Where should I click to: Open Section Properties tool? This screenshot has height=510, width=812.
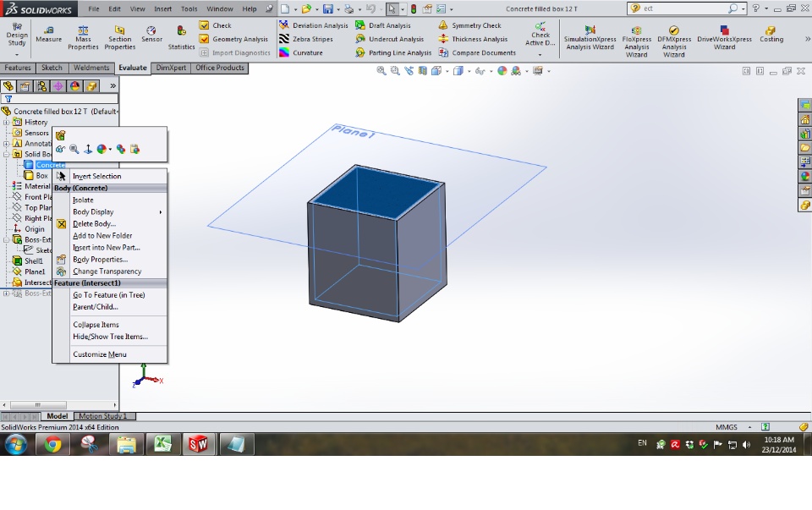coord(119,38)
